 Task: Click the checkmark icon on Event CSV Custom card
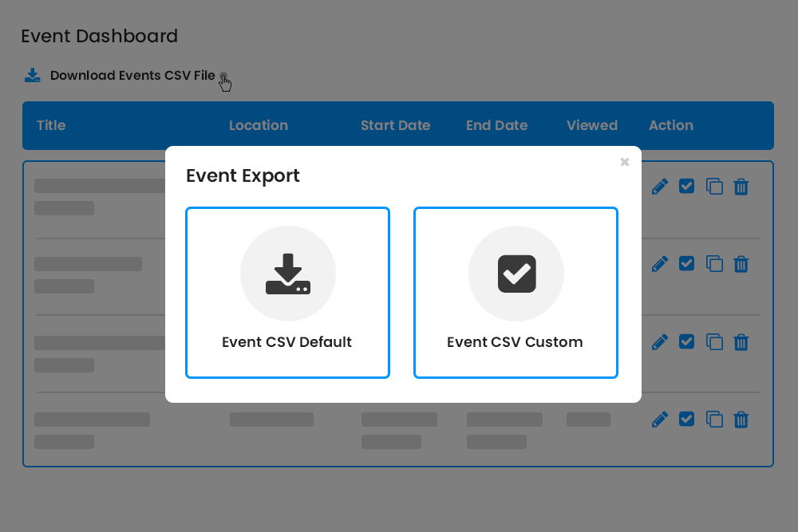click(516, 273)
